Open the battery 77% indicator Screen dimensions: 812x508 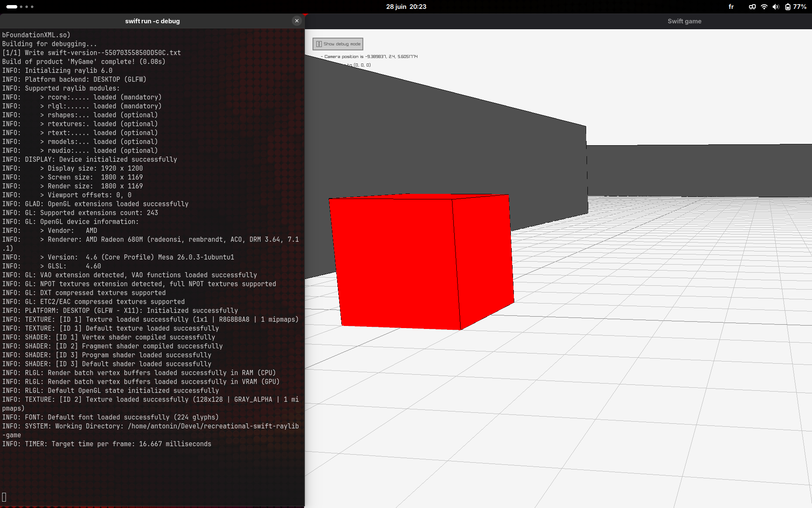tap(796, 7)
